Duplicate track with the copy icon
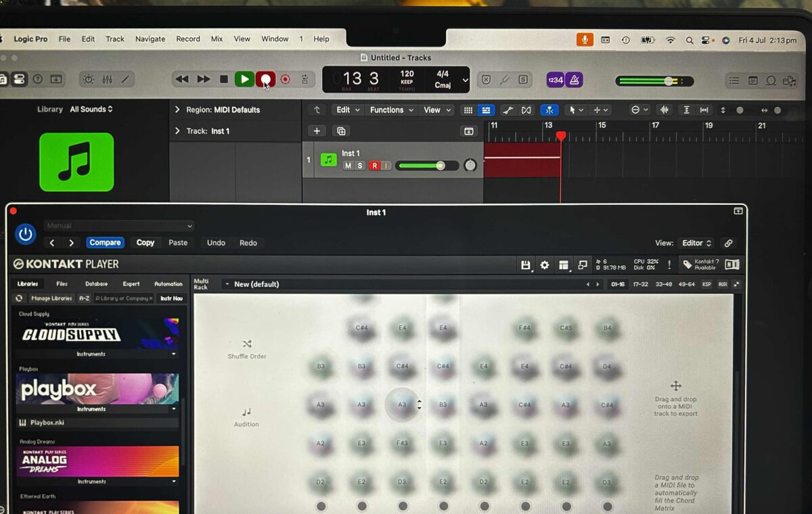Screen dimensions: 812x514 (341, 131)
